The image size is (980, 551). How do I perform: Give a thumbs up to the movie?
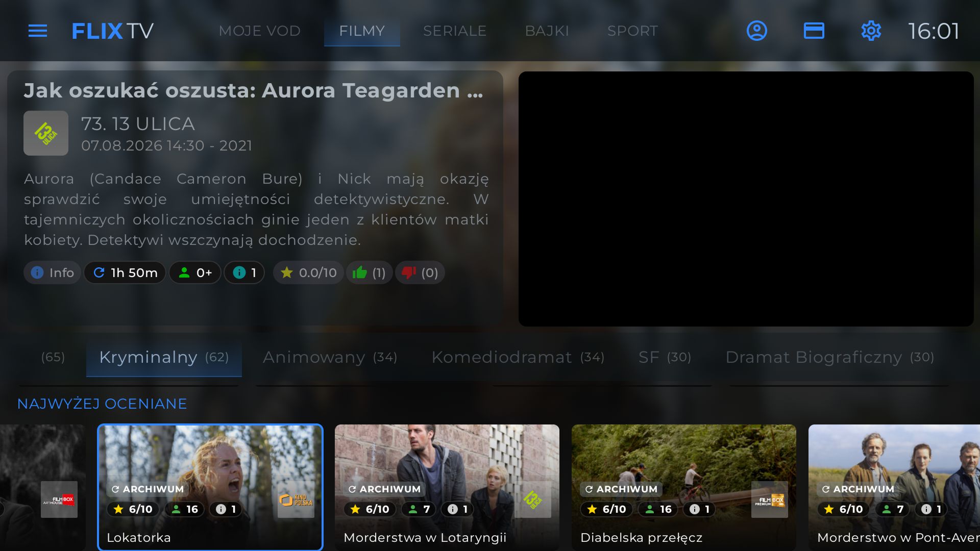coord(369,273)
